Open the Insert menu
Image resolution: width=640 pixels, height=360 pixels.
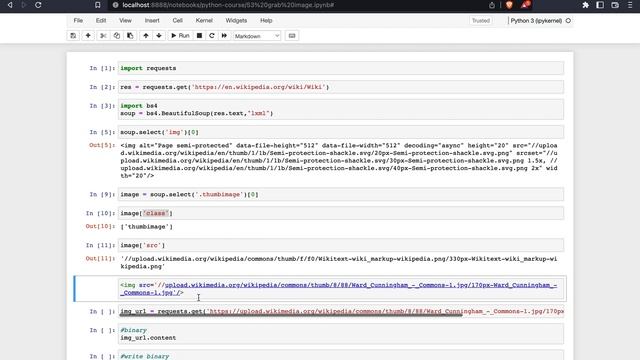[152, 20]
